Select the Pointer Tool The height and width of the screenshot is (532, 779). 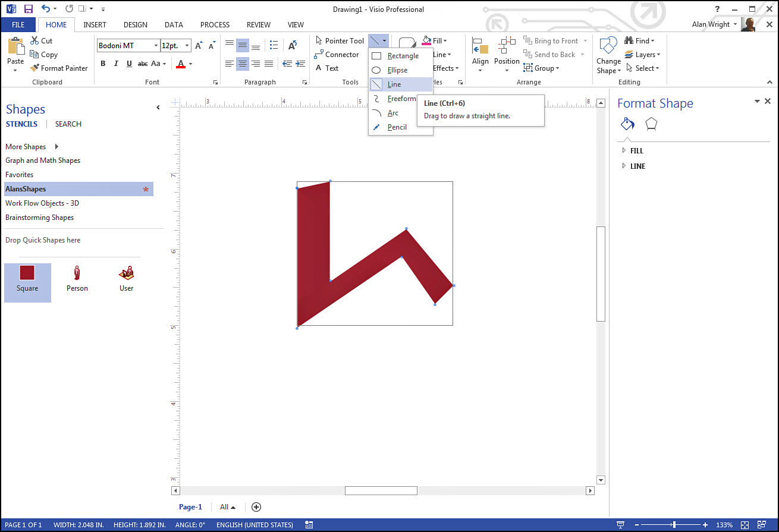(339, 41)
